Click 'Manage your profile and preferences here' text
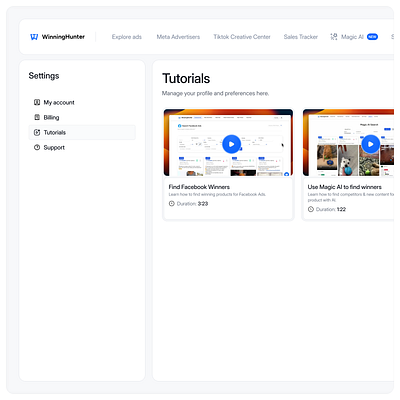This screenshot has width=400, height=400. coord(215,93)
